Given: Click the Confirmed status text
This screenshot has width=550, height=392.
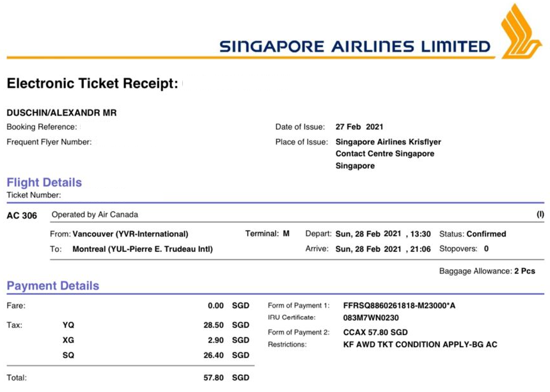Looking at the screenshot, I should tap(486, 234).
